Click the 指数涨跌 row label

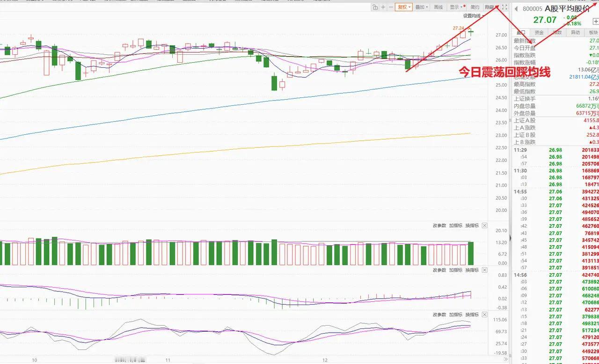(525, 55)
